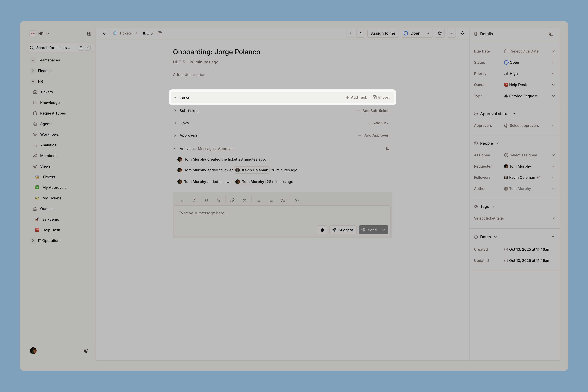
Task: Toggle checklist formatting in editor
Action: 283,200
